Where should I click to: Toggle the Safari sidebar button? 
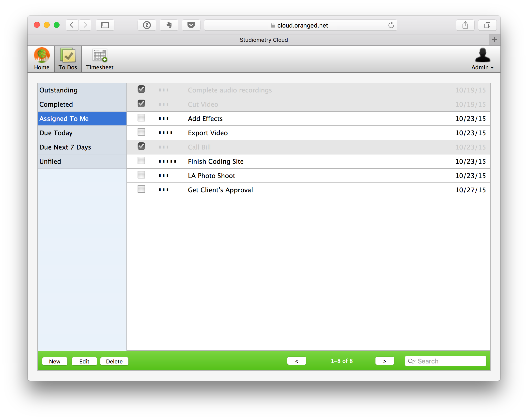[105, 25]
